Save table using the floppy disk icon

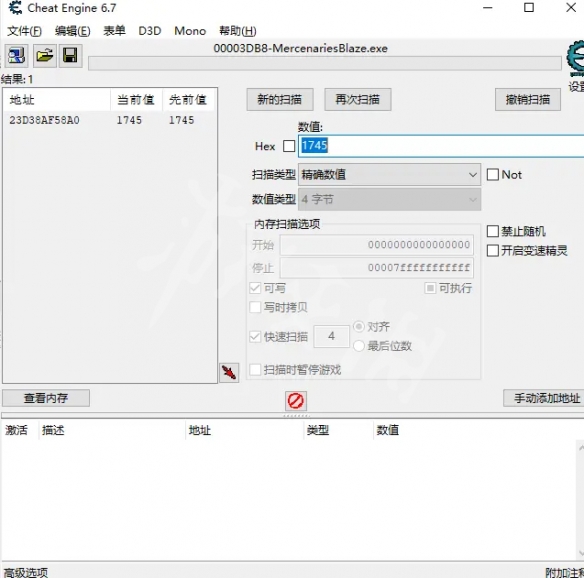(x=70, y=56)
